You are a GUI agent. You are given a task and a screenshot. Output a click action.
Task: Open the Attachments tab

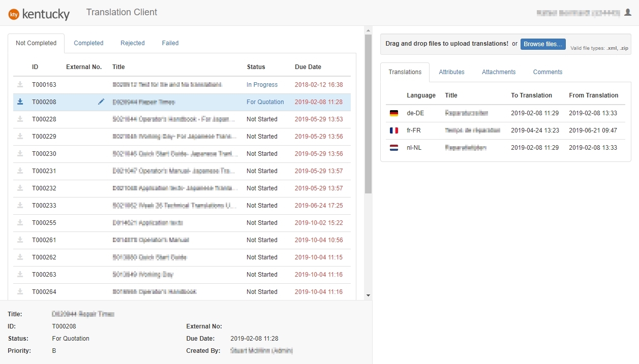499,72
